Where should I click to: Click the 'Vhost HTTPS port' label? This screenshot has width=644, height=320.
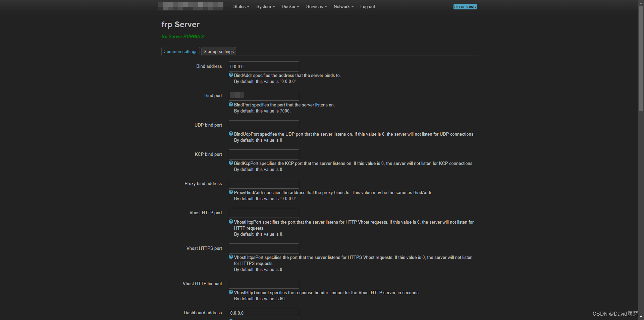[x=204, y=248]
